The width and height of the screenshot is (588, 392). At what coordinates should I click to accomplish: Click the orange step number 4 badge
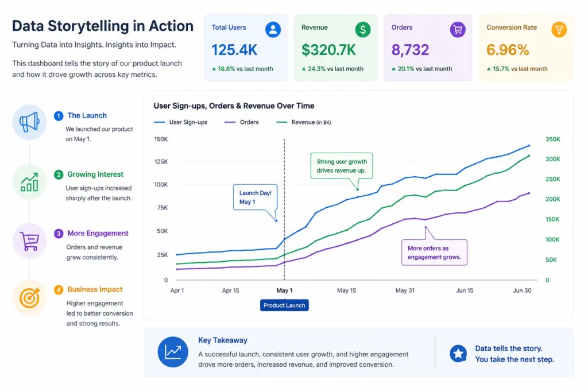(59, 290)
